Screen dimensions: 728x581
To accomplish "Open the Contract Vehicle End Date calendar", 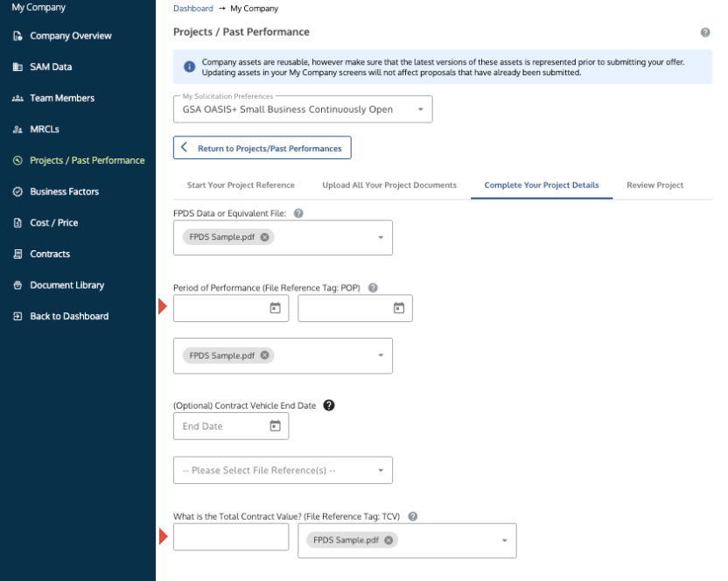I will tap(274, 426).
